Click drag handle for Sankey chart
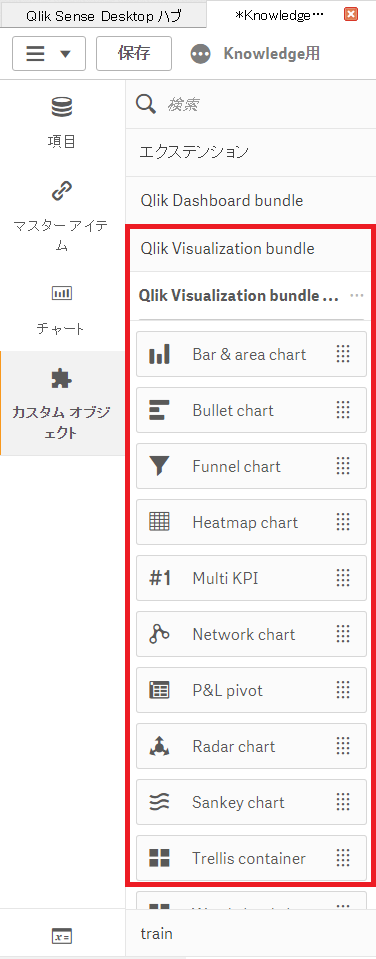The height and width of the screenshot is (959, 376). [x=343, y=802]
